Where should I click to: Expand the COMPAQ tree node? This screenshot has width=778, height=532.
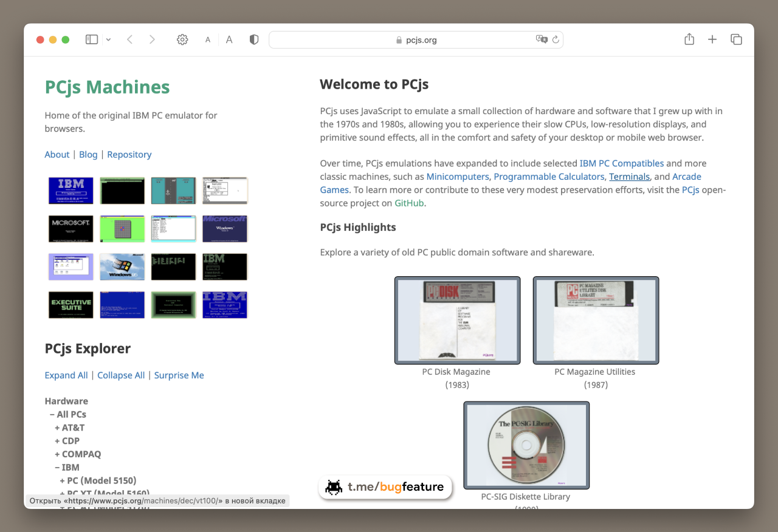pos(78,454)
